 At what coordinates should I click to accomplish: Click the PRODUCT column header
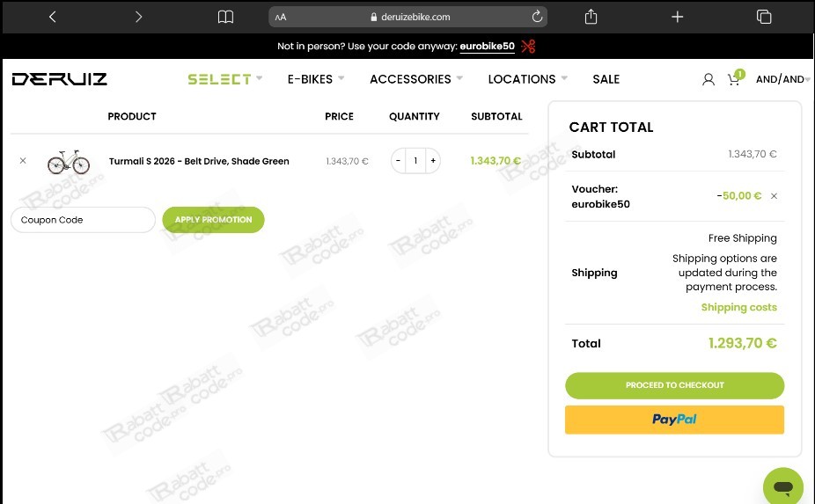pyautogui.click(x=131, y=116)
